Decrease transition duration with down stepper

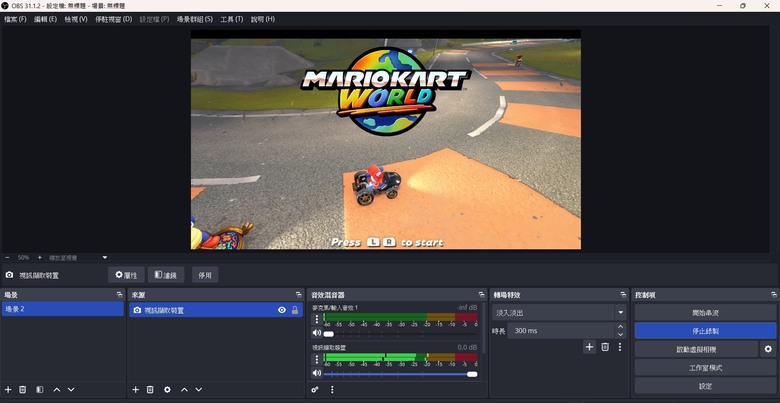pyautogui.click(x=620, y=335)
